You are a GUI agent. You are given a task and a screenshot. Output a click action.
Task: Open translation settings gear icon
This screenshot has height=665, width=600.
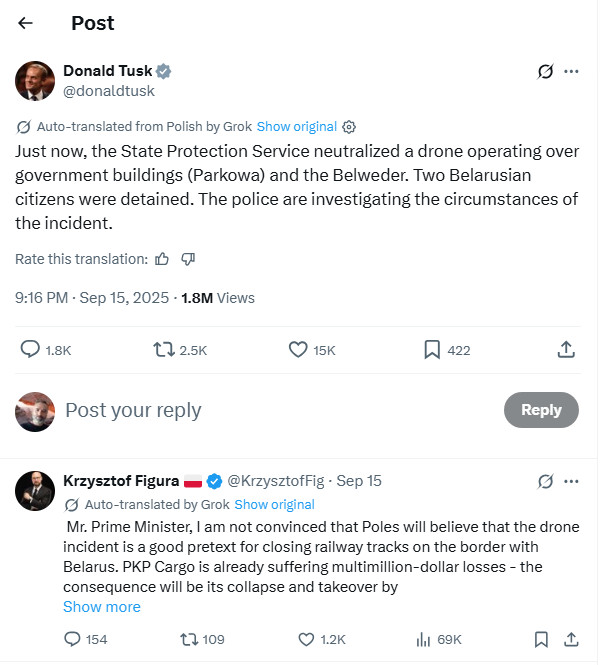349,127
